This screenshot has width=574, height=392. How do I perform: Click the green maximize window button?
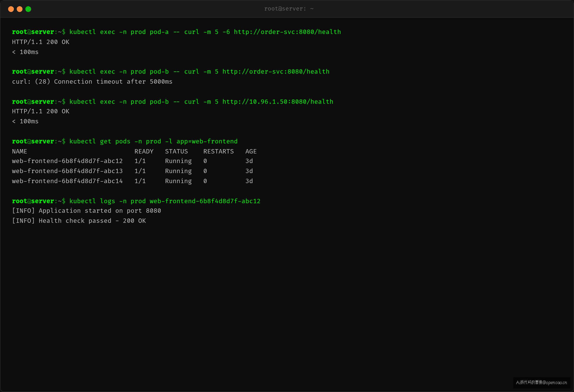[x=28, y=9]
